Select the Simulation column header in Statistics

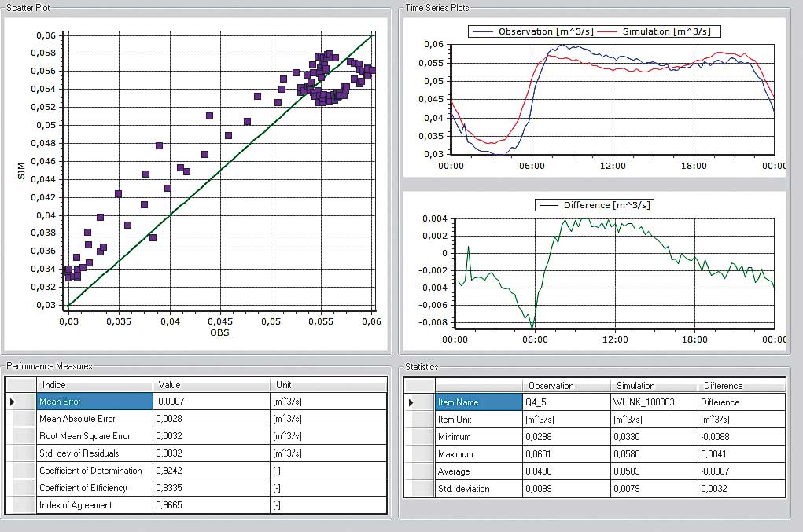click(654, 386)
